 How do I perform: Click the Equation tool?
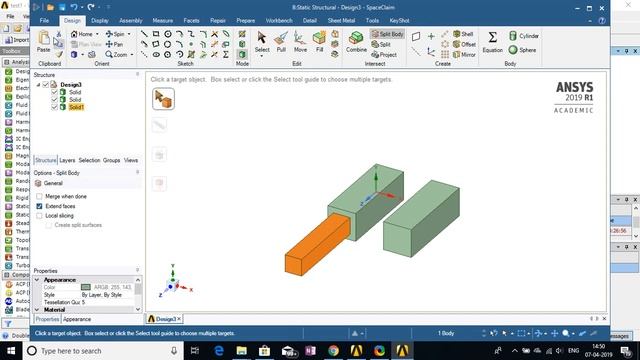(x=493, y=42)
